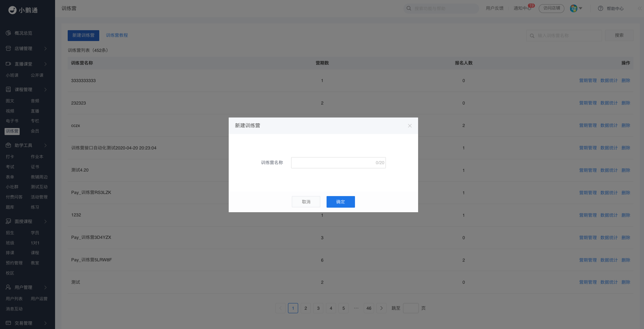Image resolution: width=644 pixels, height=329 pixels.
Task: Click the 帮助中心 question mark icon
Action: point(601,8)
